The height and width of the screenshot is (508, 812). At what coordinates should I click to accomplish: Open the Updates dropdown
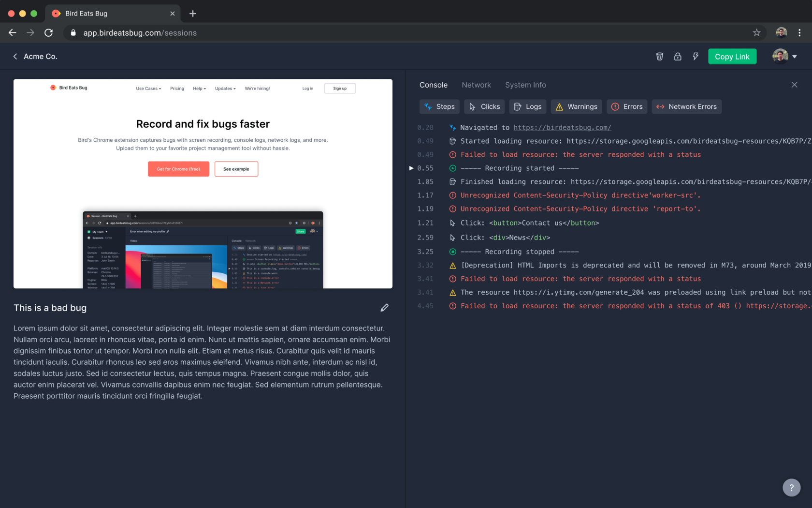click(x=225, y=89)
